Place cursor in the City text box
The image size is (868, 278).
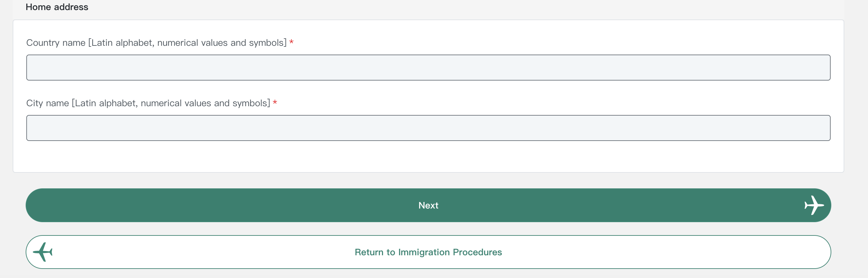[x=428, y=128]
